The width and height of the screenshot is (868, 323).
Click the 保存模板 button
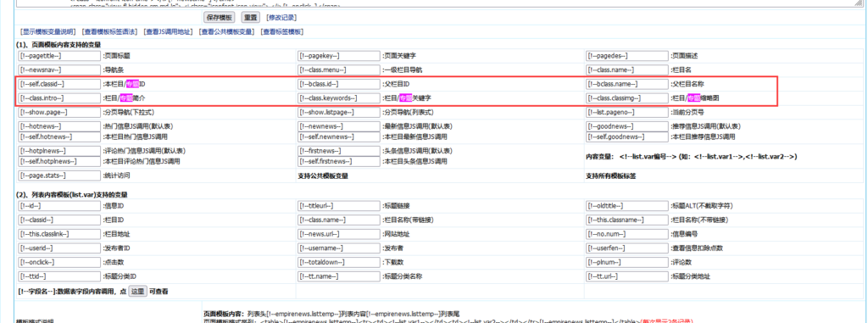pos(220,18)
